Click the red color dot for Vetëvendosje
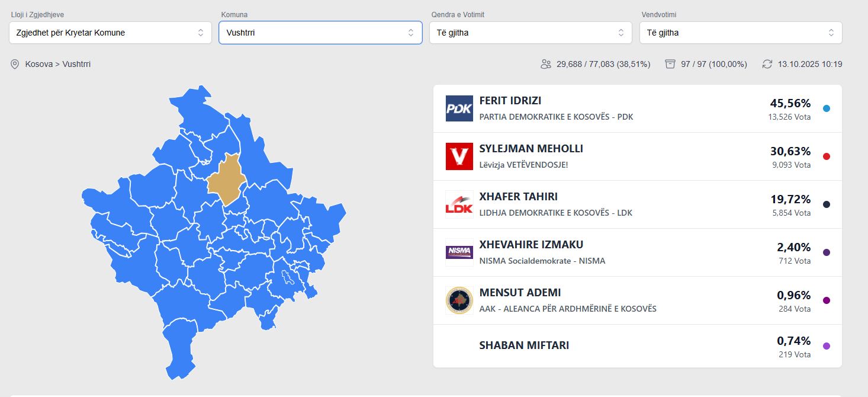The height and width of the screenshot is (397, 868). 827,156
